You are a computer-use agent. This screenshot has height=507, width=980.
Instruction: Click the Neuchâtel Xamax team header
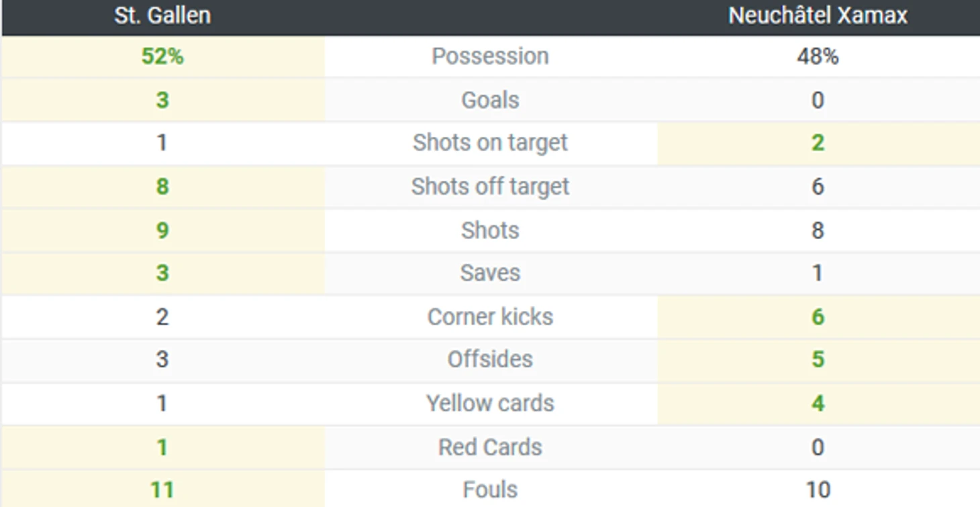(x=818, y=15)
